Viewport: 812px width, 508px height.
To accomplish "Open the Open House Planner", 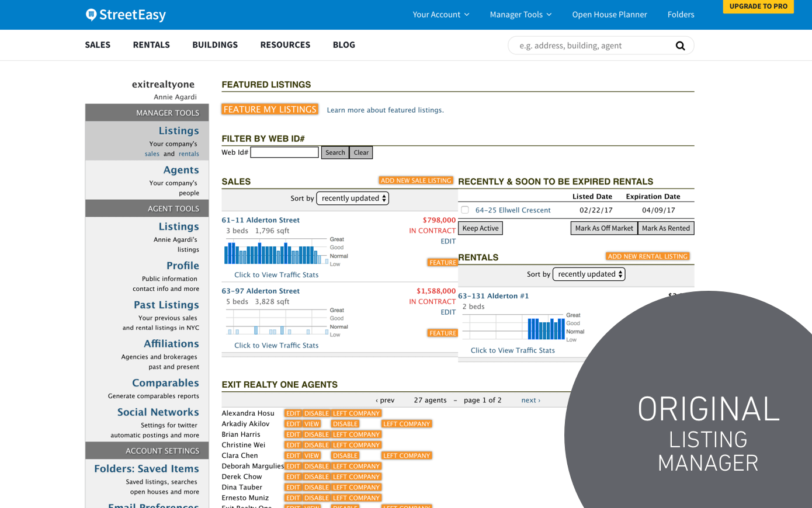I will tap(609, 15).
